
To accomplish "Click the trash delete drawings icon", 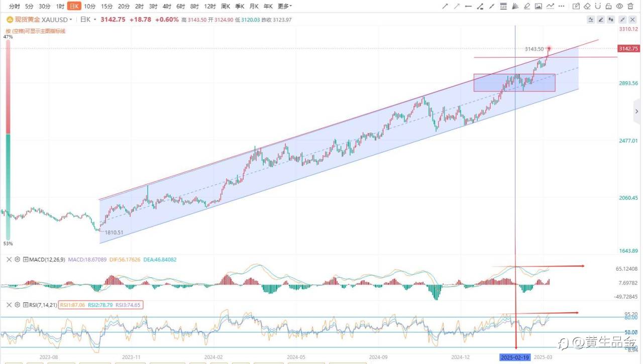I will (630, 7).
